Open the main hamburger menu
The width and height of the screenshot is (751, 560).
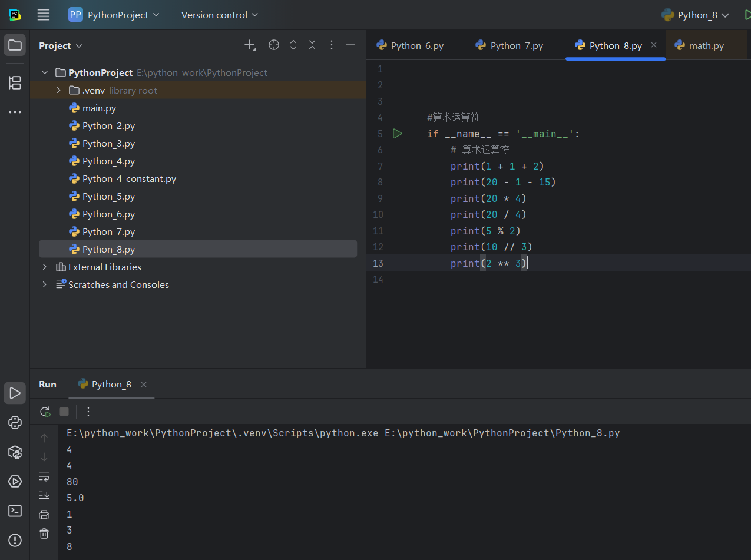[44, 15]
